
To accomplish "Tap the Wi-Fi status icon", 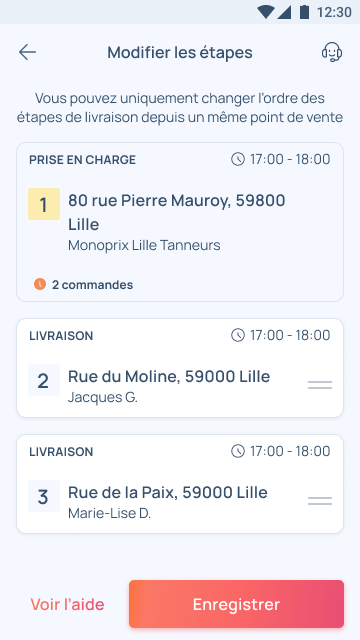I will (x=265, y=12).
